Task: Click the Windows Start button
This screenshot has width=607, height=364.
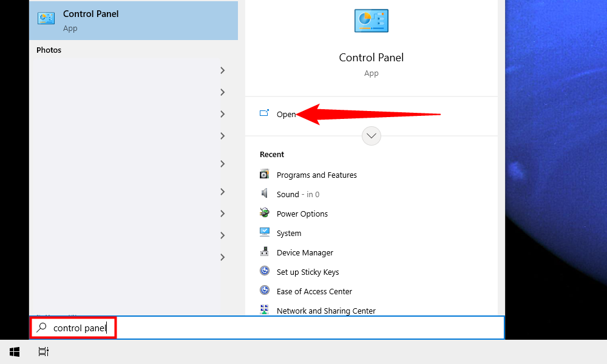Action: [15, 352]
